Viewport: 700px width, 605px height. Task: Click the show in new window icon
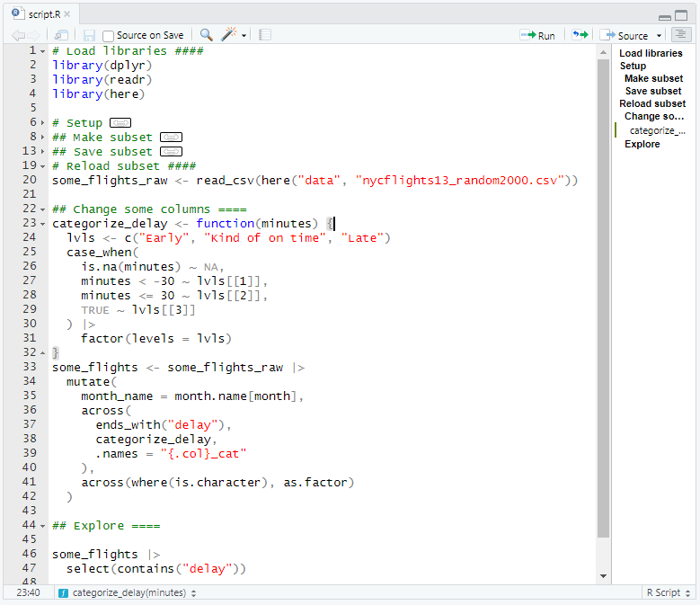tap(62, 35)
